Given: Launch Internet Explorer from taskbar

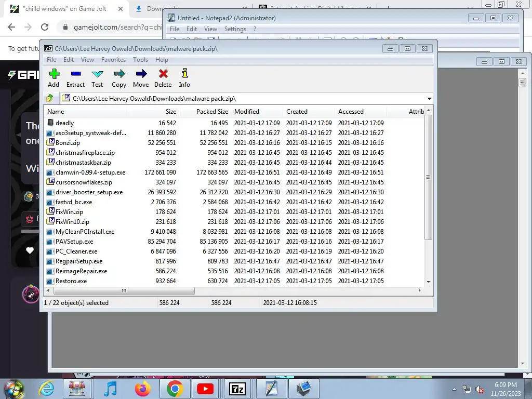Looking at the screenshot, I should [46, 389].
